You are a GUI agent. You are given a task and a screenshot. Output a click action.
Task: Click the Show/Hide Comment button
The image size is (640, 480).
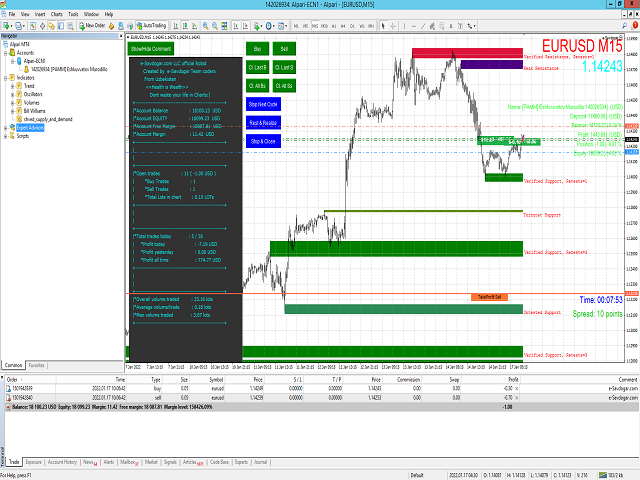(151, 49)
